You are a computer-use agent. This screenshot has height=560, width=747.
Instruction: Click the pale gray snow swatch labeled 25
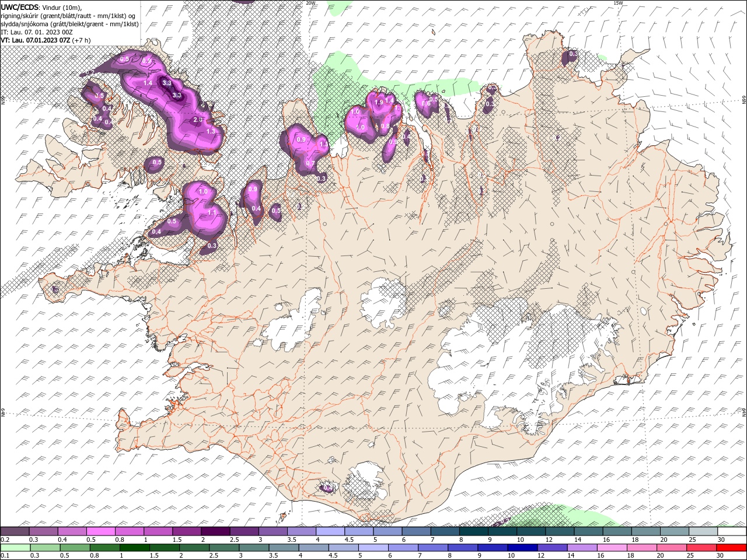(703, 531)
